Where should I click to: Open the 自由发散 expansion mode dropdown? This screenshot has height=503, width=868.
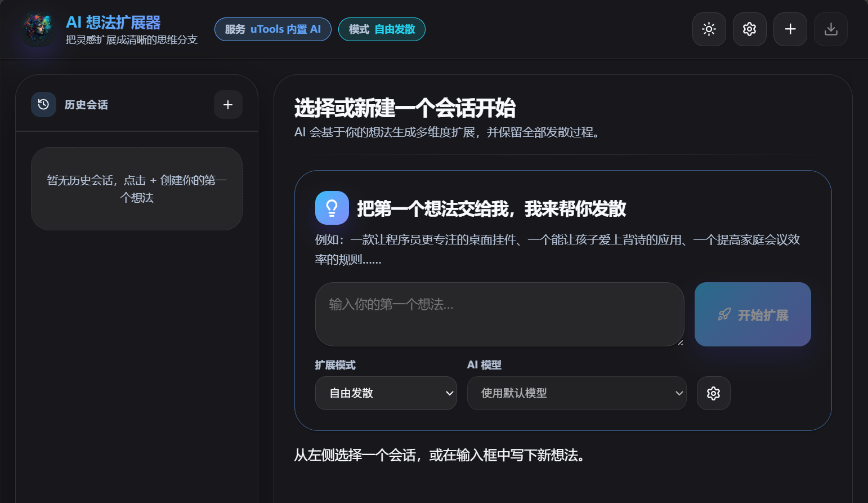pos(386,393)
